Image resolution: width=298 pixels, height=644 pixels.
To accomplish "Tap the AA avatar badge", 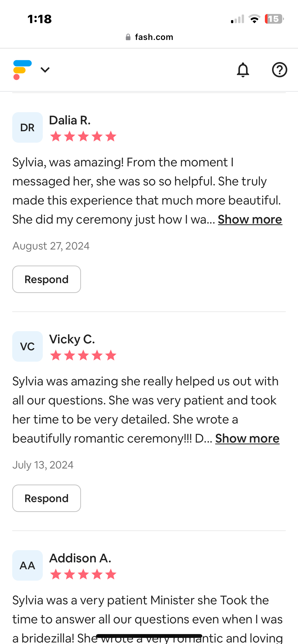I will (x=28, y=565).
